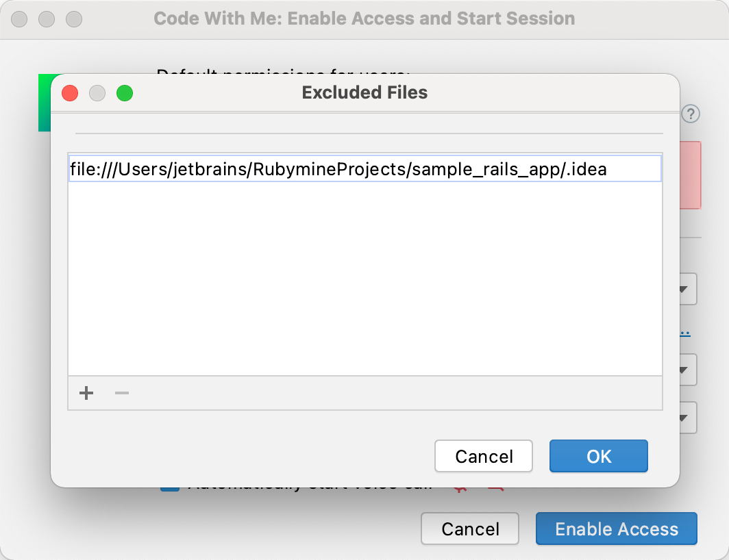Click the plus icon in the Excluded Files toolbar

(x=86, y=394)
